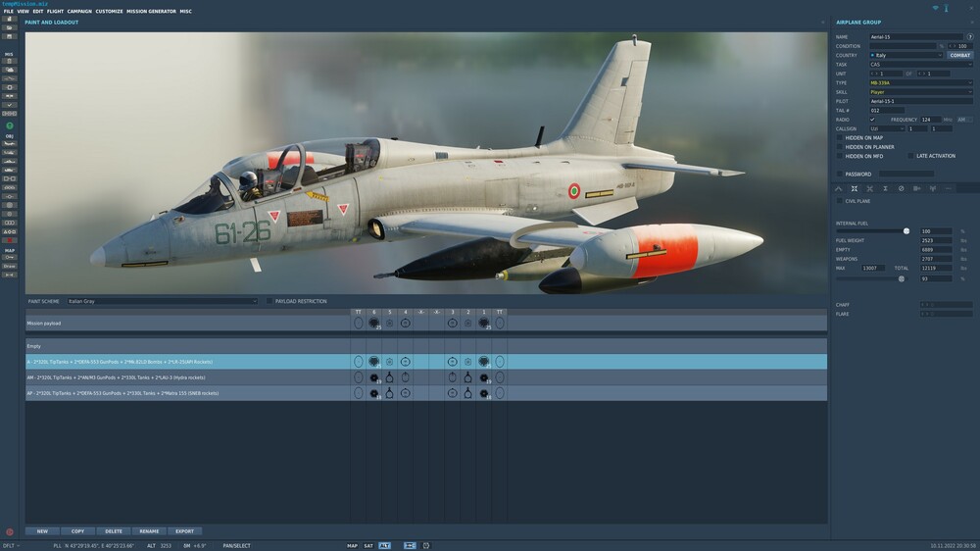Click the new mission icon in left toolbar
980x551 pixels.
[x=10, y=20]
